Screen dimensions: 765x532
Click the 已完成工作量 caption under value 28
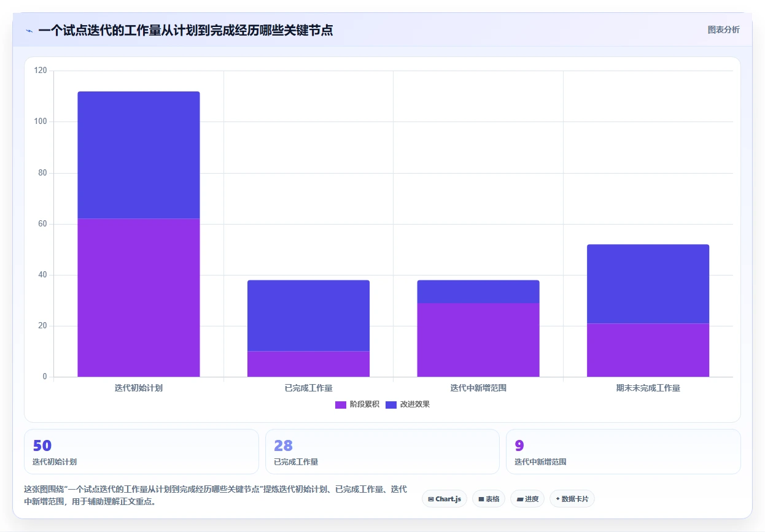pyautogui.click(x=296, y=462)
